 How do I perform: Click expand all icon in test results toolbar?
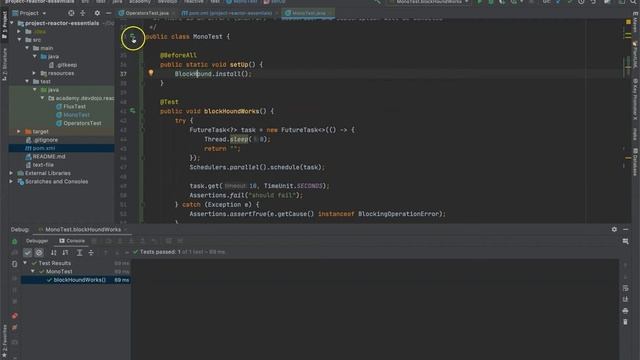(x=80, y=253)
